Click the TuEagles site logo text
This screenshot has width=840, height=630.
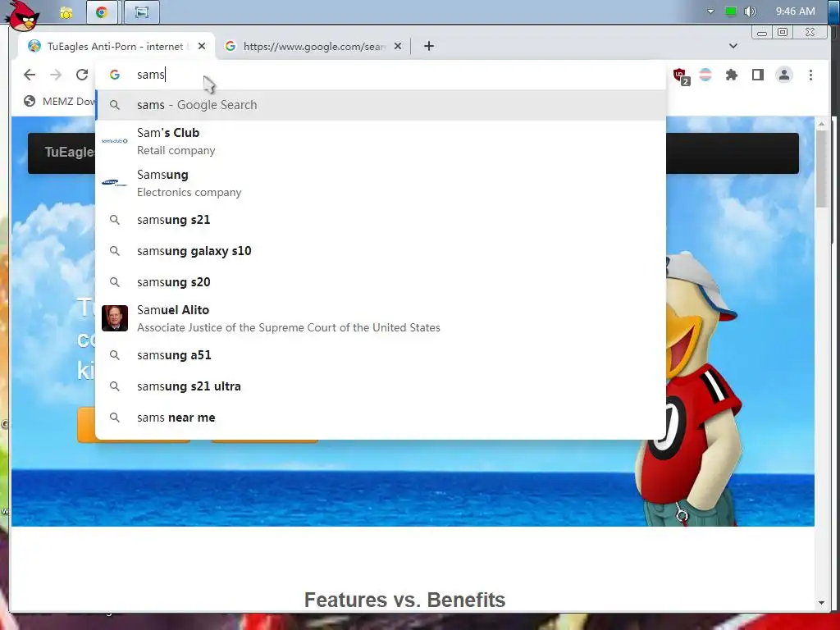coord(70,152)
